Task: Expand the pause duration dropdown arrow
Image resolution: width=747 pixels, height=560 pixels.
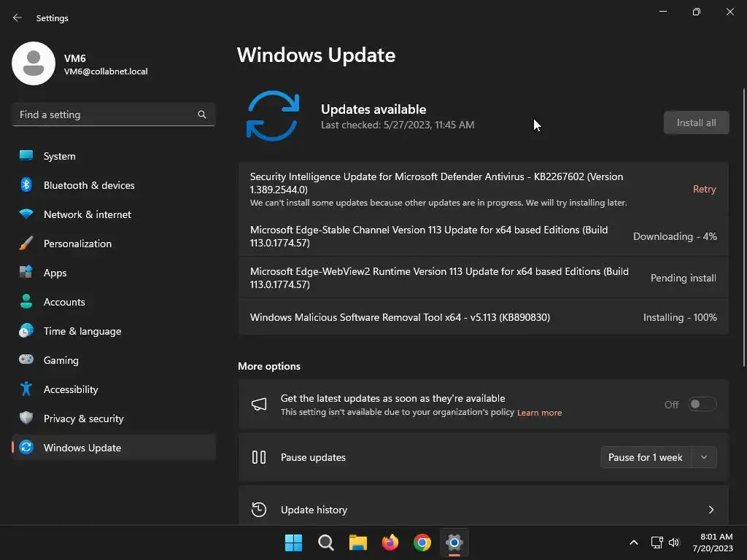Action: coord(704,457)
